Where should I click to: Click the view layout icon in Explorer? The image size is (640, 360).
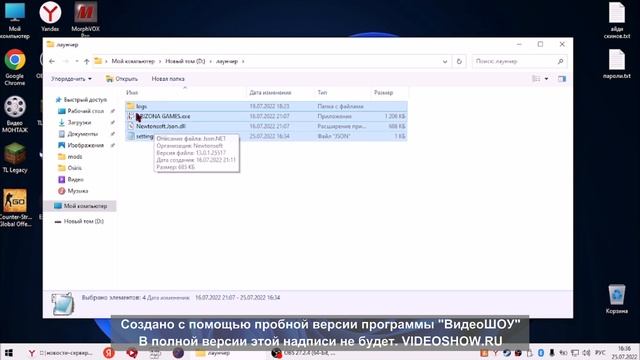[x=536, y=79]
